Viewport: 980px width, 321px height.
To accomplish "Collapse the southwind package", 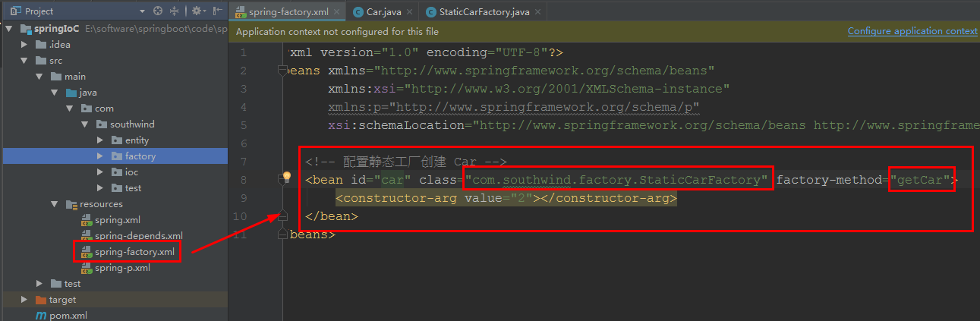I will (x=85, y=124).
